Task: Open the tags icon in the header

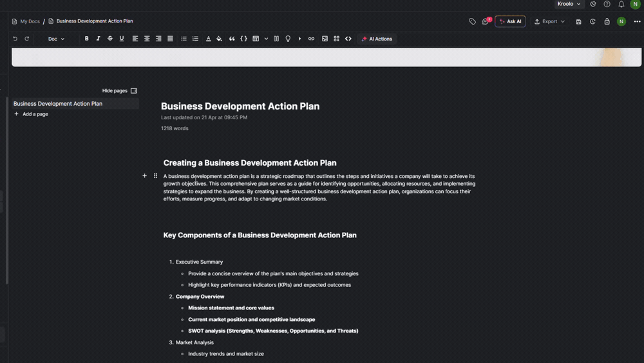Action: click(472, 21)
